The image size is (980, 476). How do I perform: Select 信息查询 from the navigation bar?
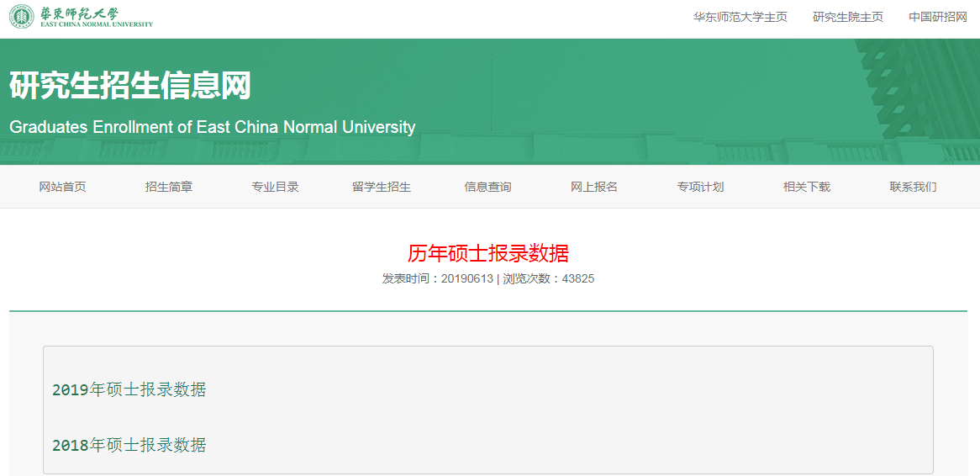pos(487,187)
